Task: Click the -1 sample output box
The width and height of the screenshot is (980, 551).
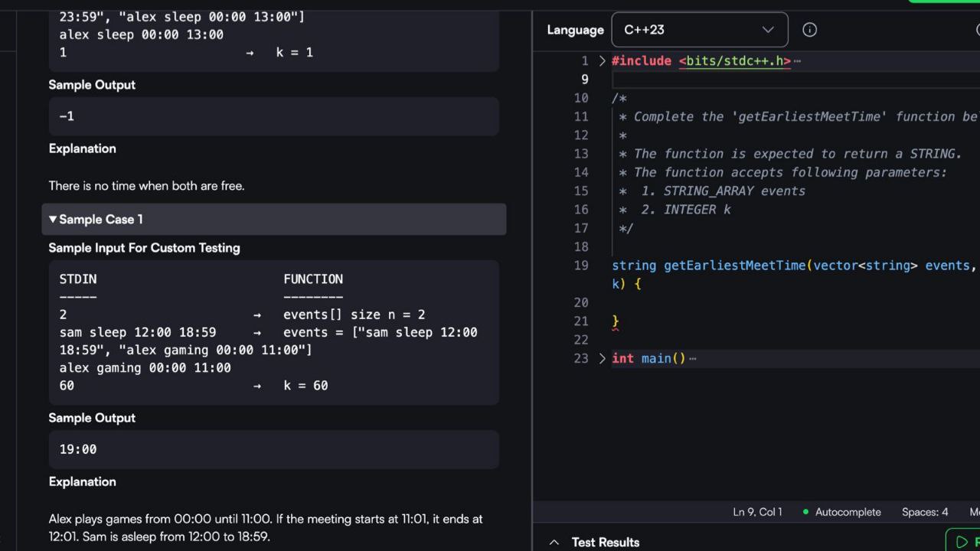Action: click(273, 116)
